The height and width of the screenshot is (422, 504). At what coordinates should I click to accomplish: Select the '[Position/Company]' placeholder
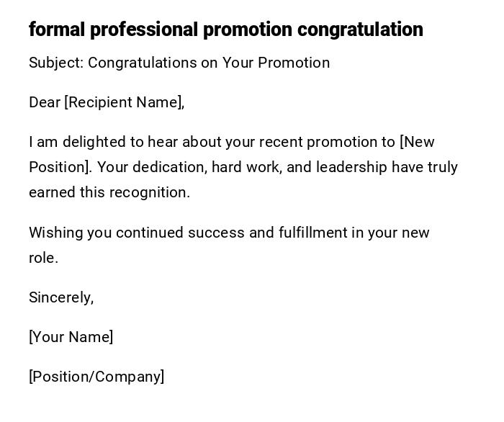pos(96,377)
